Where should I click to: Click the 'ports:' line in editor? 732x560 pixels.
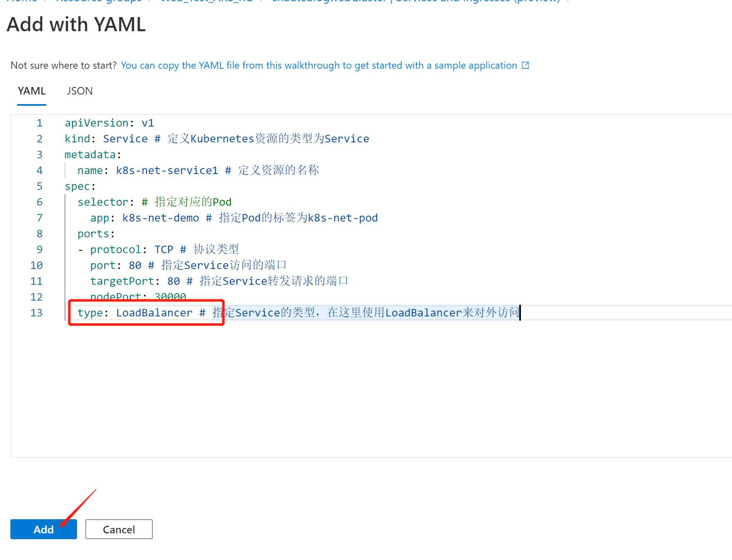point(96,234)
